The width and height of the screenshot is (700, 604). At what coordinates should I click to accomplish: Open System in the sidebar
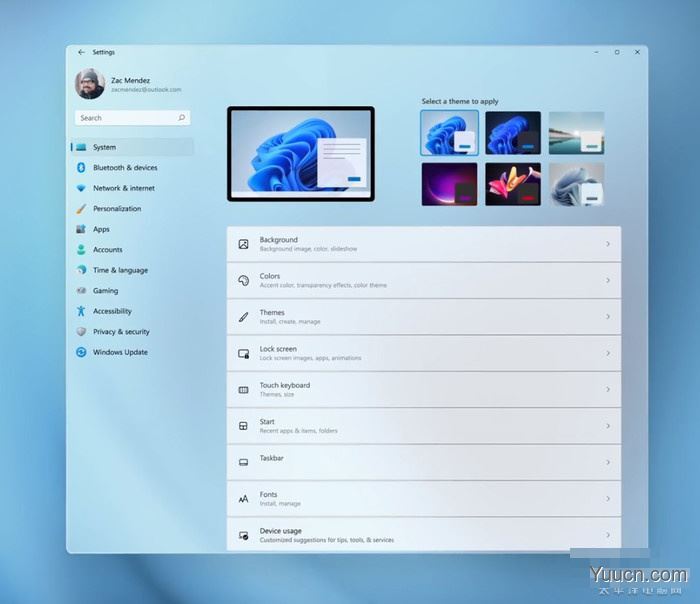133,147
